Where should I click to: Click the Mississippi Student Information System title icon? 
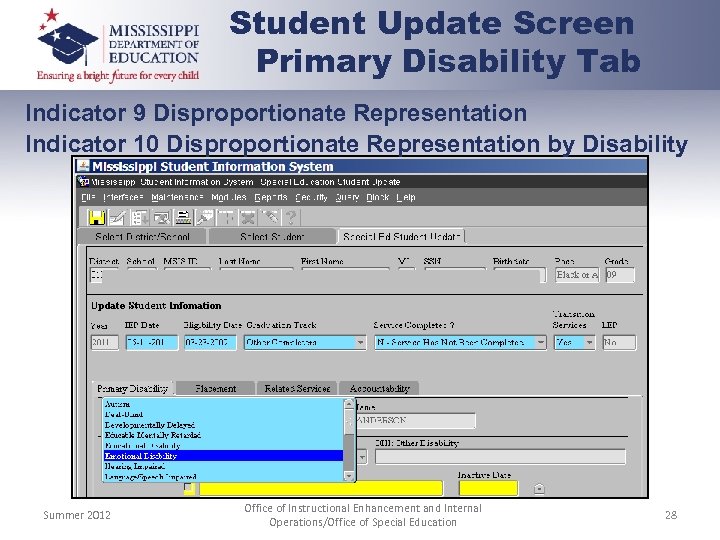83,166
